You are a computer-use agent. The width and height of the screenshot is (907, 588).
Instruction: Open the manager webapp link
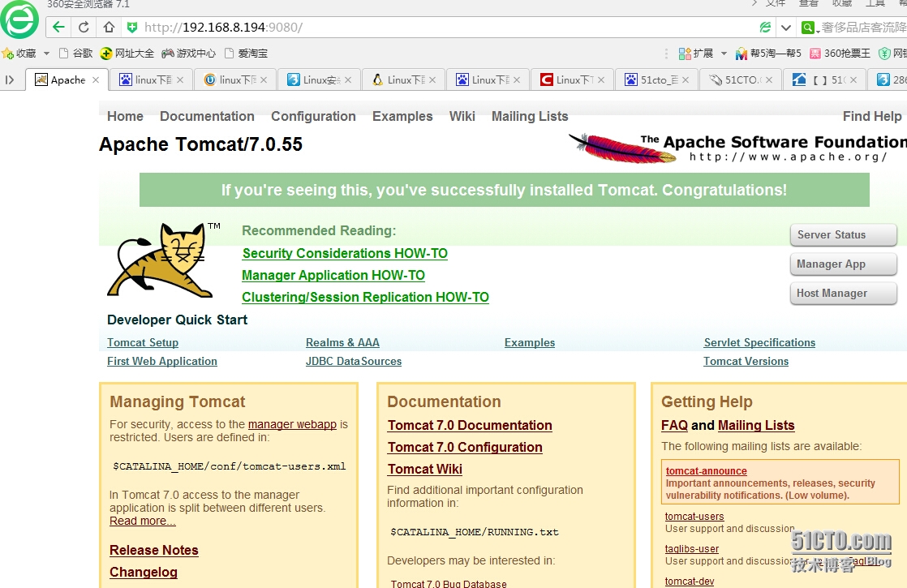[x=292, y=424]
